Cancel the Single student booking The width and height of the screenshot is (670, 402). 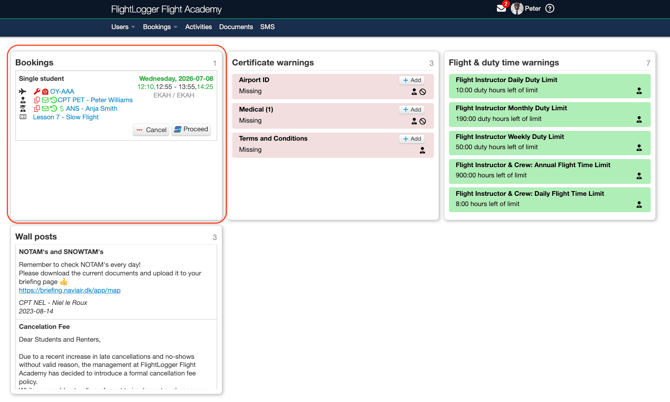click(151, 129)
